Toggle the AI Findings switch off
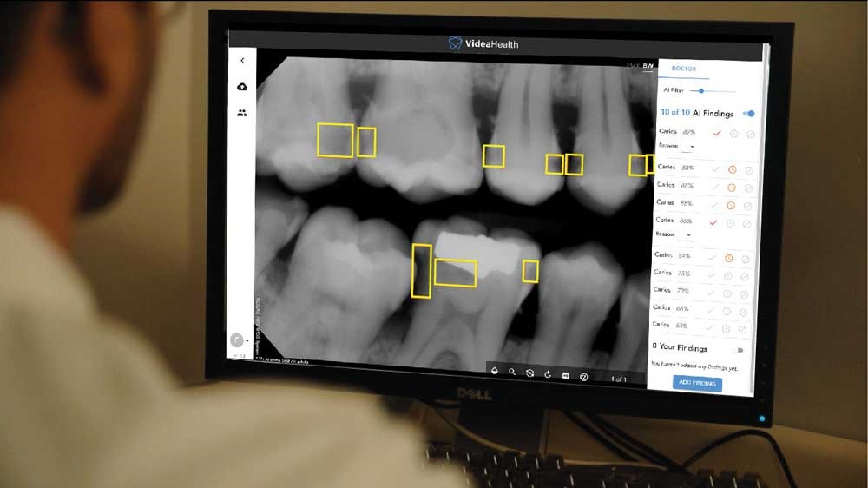 click(x=748, y=114)
